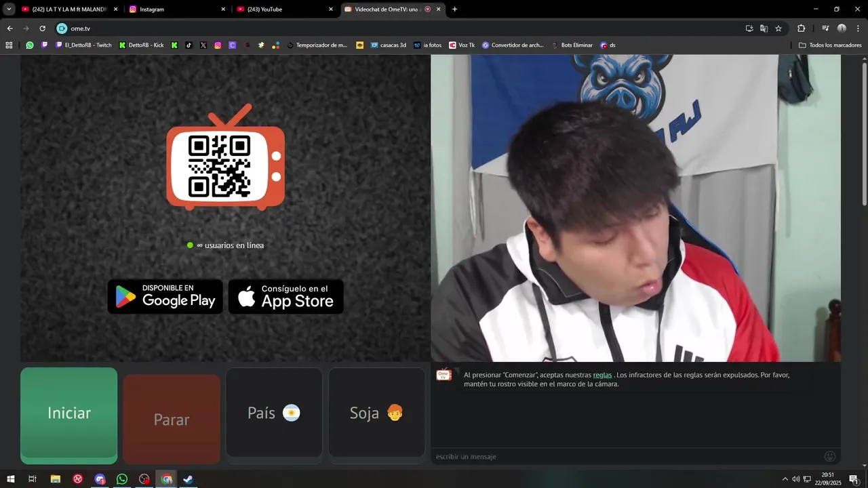
Task: Open Task View on the taskbar
Action: pyautogui.click(x=32, y=479)
